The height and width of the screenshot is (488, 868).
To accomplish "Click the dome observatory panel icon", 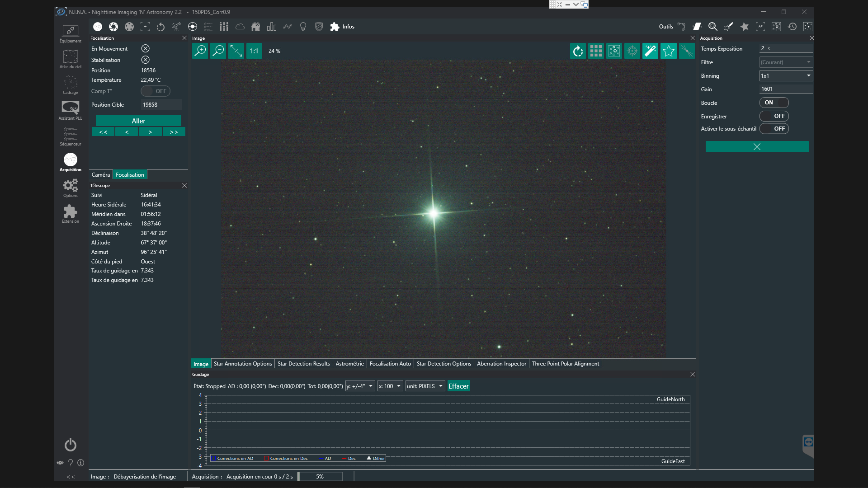I will click(x=256, y=27).
